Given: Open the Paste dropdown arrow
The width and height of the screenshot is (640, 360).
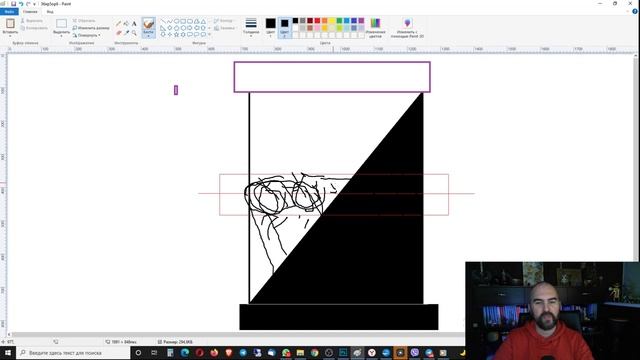Looking at the screenshot, I should click(x=10, y=36).
